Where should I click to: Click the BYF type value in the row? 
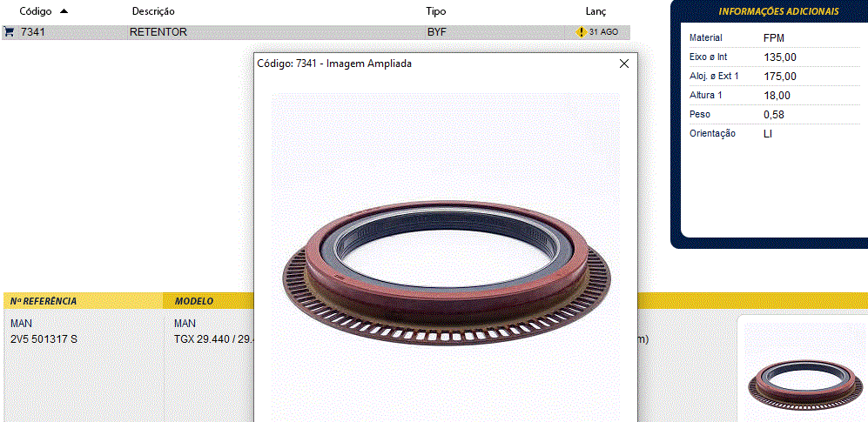pyautogui.click(x=436, y=32)
